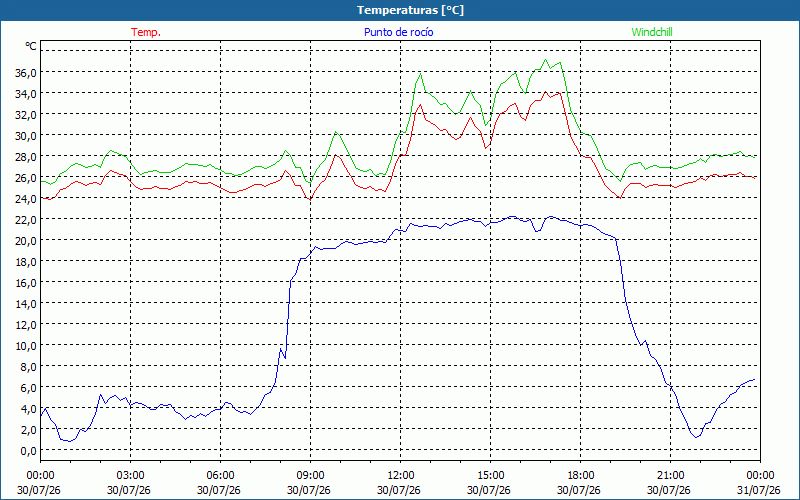This screenshot has width=800, height=500.
Task: Select the red Temp. legend label
Action: [x=146, y=32]
